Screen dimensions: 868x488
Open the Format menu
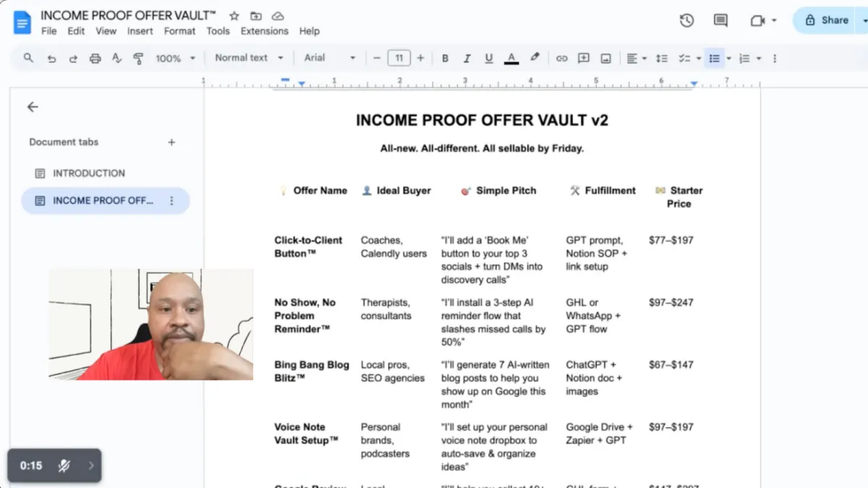179,31
